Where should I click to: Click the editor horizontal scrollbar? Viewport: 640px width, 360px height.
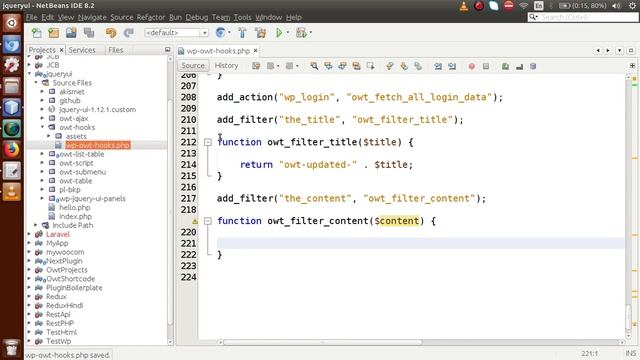click(x=322, y=342)
